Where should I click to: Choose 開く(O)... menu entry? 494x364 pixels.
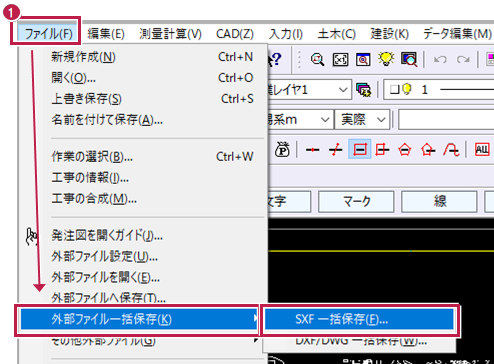[x=152, y=78]
